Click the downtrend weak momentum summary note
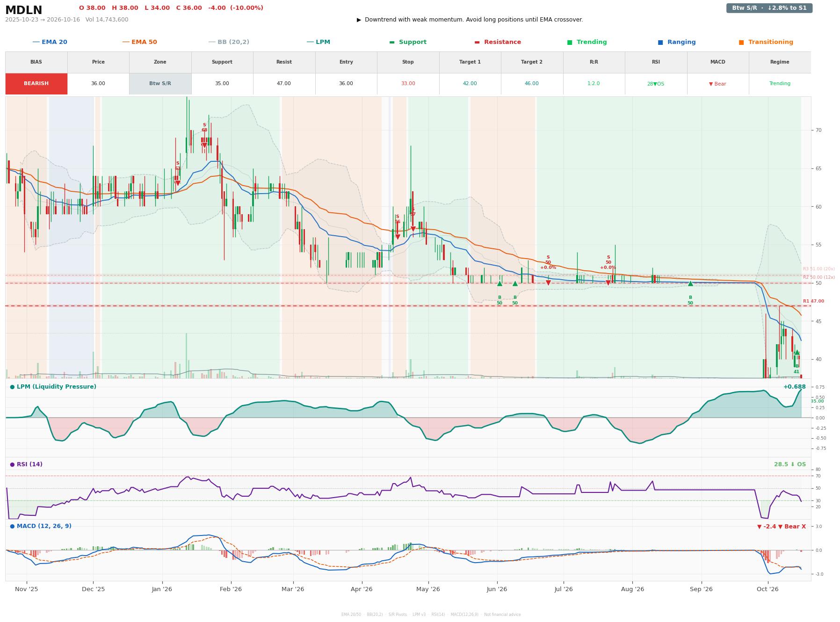 (x=470, y=20)
